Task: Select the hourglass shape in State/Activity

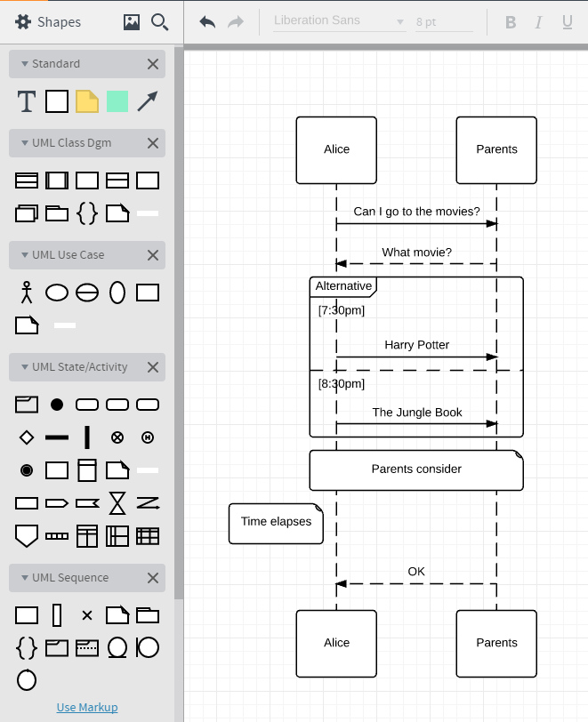Action: point(117,503)
